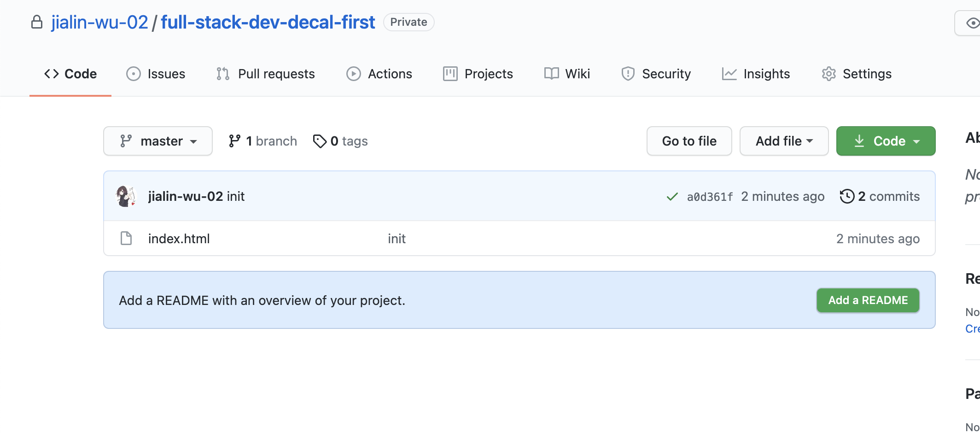980x433 pixels.
Task: Click '2 minutes ago' in index.html row
Action: coord(878,239)
